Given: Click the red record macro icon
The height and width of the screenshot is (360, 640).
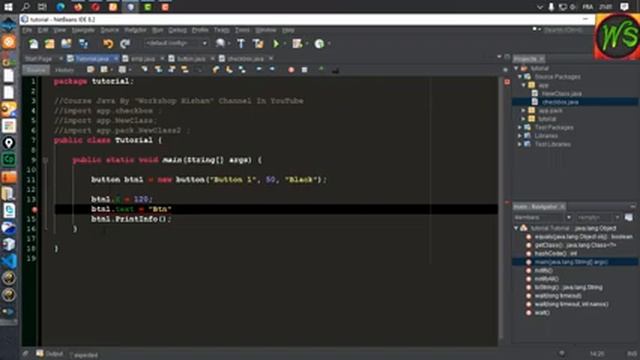Looking at the screenshot, I should [291, 70].
